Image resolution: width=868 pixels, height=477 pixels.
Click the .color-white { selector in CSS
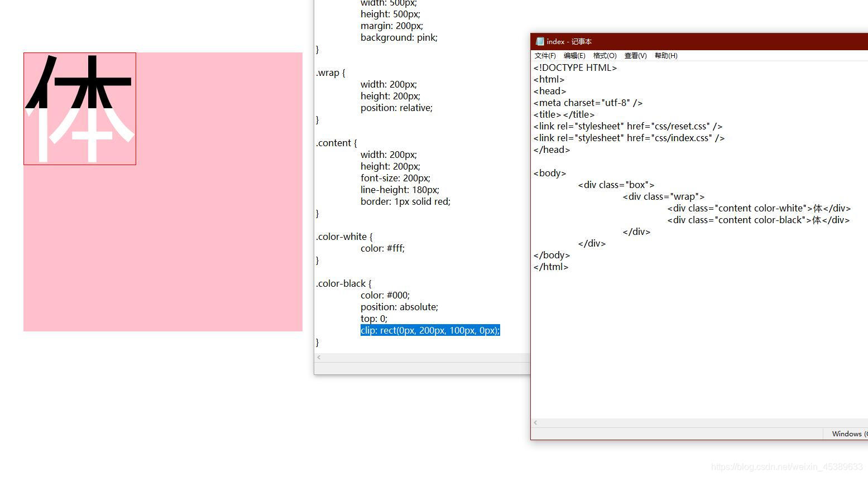click(344, 237)
